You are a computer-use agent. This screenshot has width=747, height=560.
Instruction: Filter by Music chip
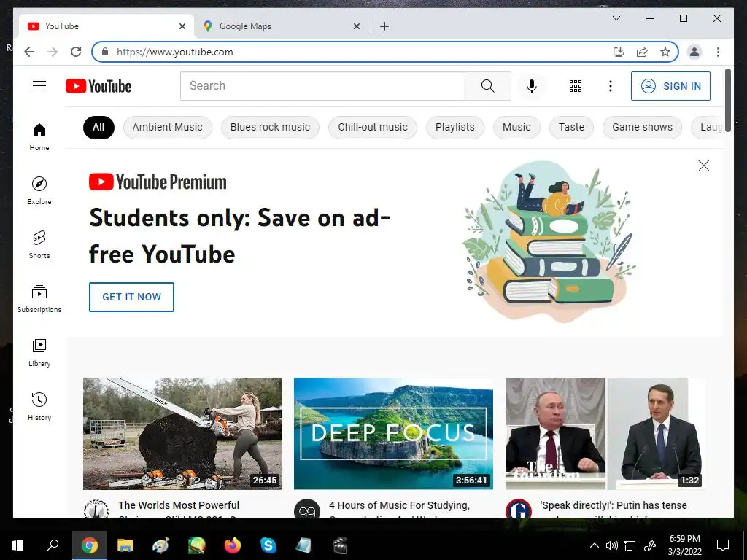click(516, 127)
